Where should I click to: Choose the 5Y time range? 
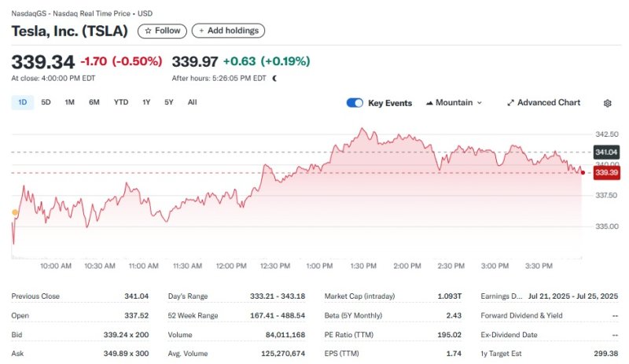(169, 102)
